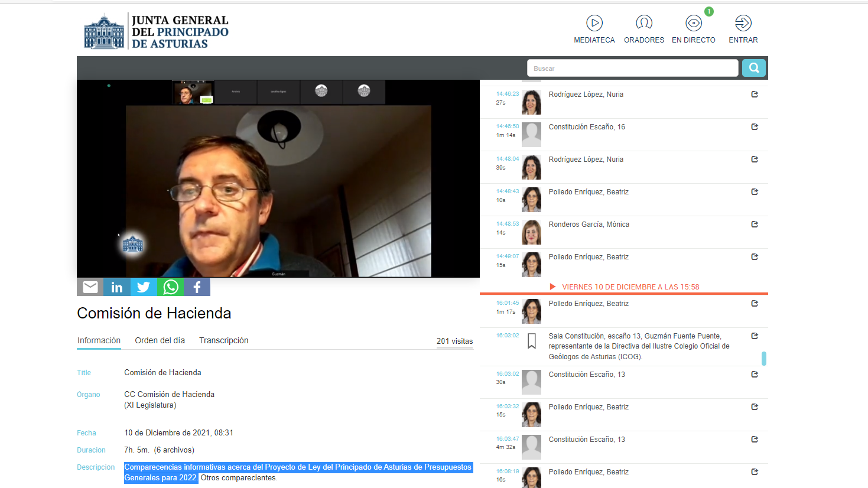Click the Buscar search field
This screenshot has width=868, height=488.
[632, 68]
